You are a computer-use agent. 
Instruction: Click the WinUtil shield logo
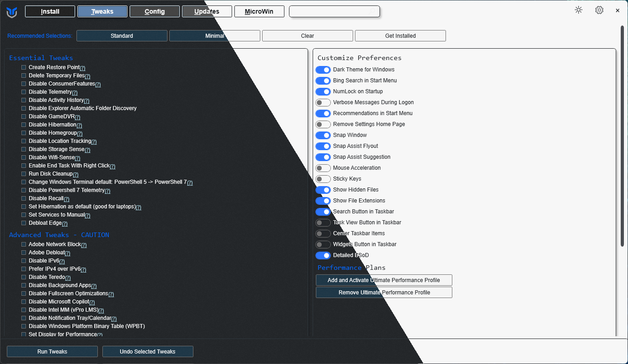(11, 11)
